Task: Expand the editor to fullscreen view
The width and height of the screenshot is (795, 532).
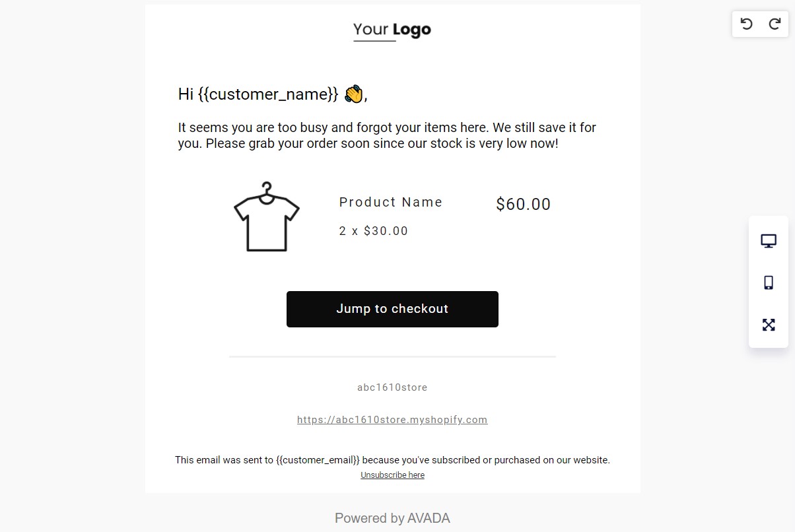Action: [x=769, y=325]
